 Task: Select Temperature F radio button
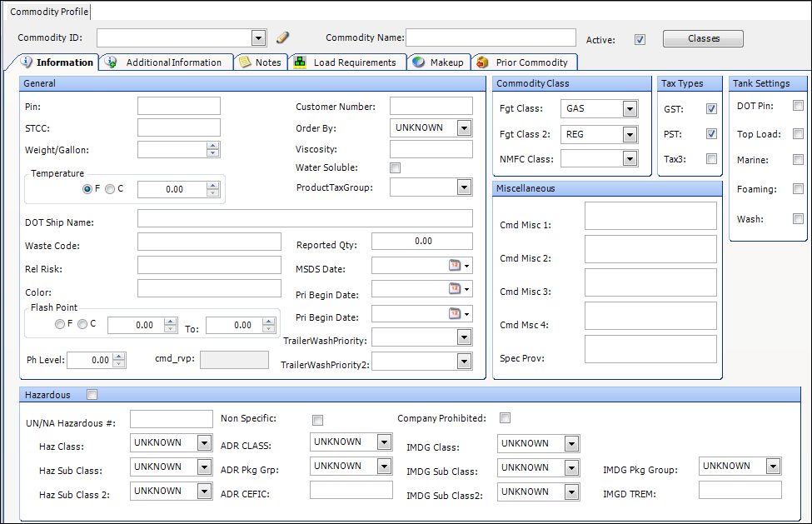(87, 189)
